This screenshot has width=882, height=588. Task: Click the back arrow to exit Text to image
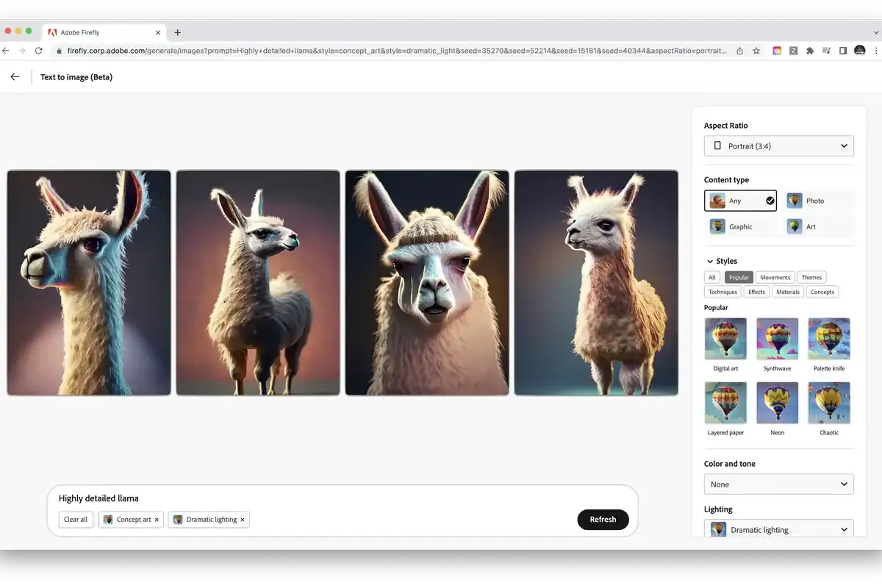point(15,76)
